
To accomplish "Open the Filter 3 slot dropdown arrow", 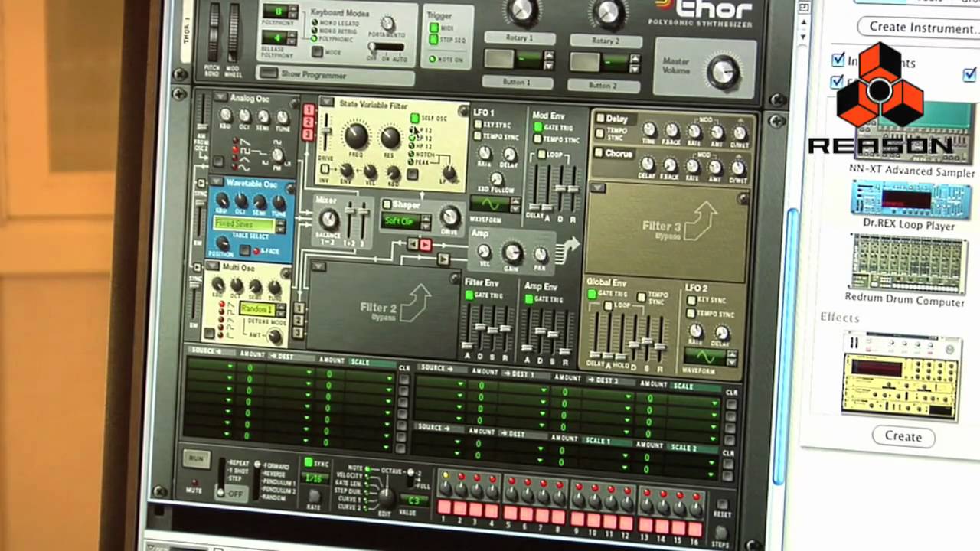I will coord(599,187).
